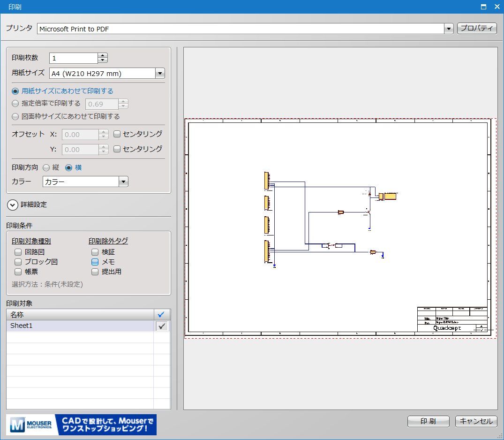Select 図面枠サイズにあわせて印刷する option
Screen dimensions: 504x440
click(x=15, y=116)
